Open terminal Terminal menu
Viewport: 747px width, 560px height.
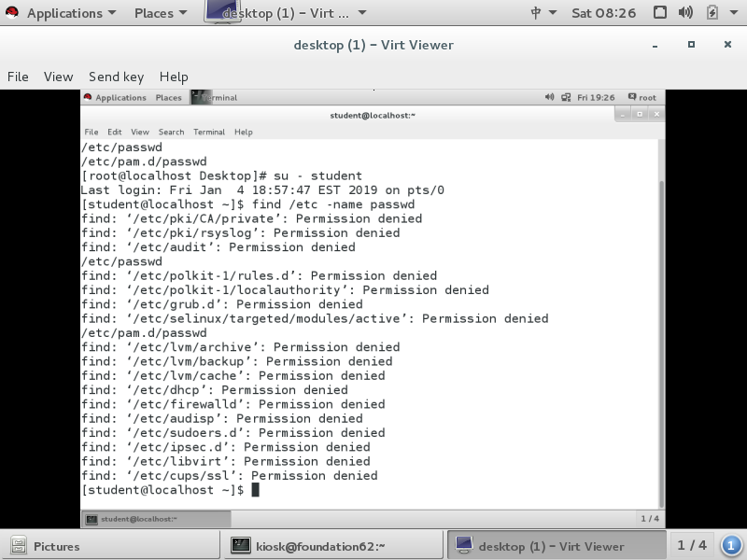(x=209, y=132)
